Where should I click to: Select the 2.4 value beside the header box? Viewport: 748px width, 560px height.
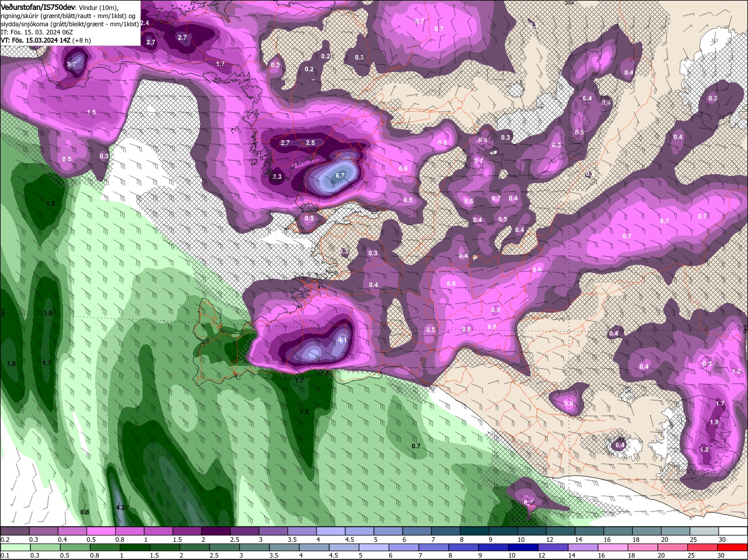(x=145, y=23)
